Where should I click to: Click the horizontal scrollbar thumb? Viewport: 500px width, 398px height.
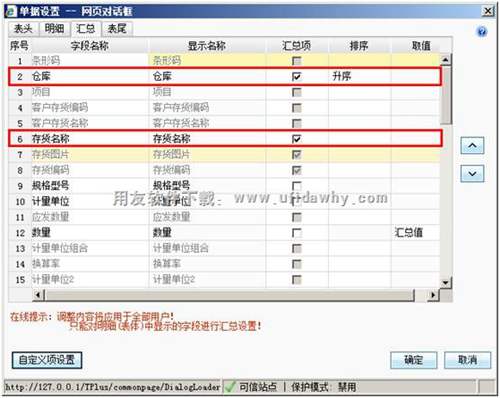click(x=229, y=295)
